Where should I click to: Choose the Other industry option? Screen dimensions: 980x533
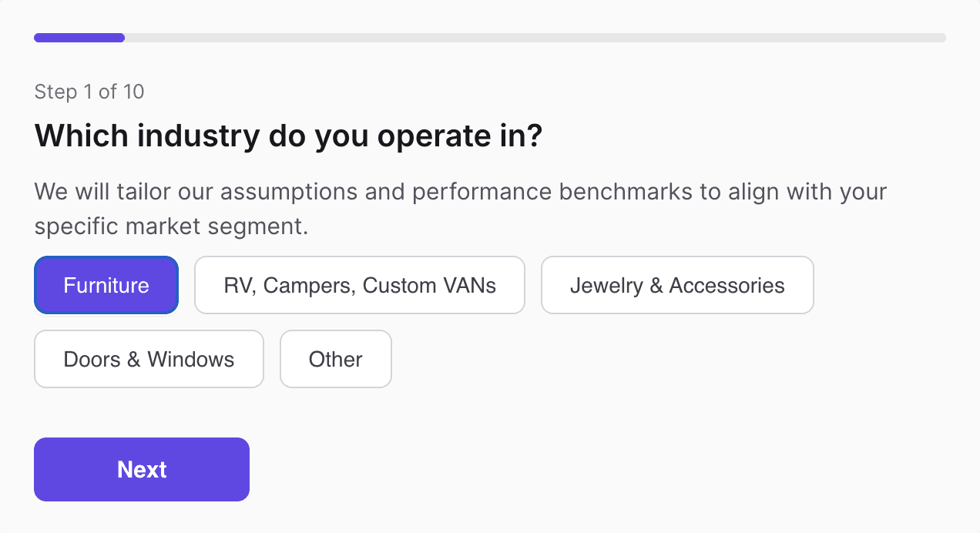pyautogui.click(x=336, y=359)
